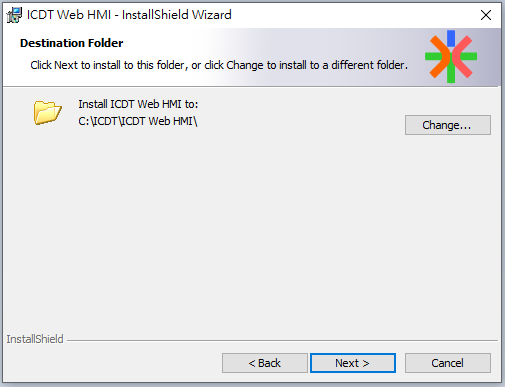Open the Change... folder dialog

(x=448, y=125)
